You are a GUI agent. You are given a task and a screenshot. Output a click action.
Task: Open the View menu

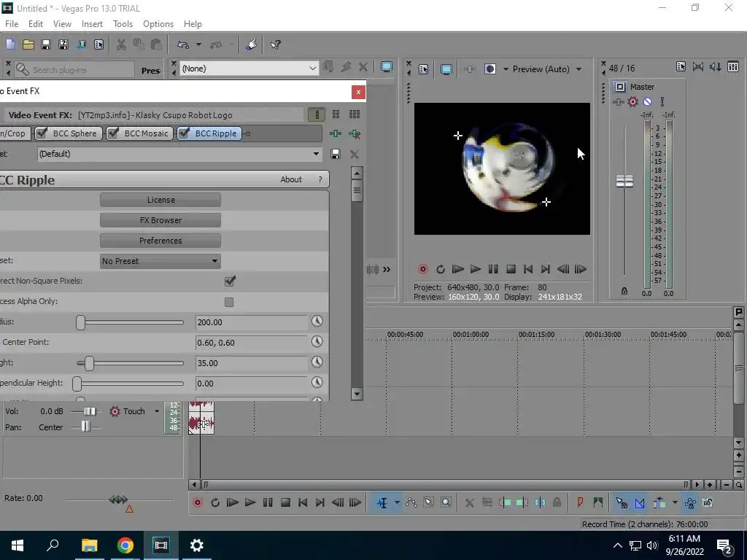(x=62, y=24)
